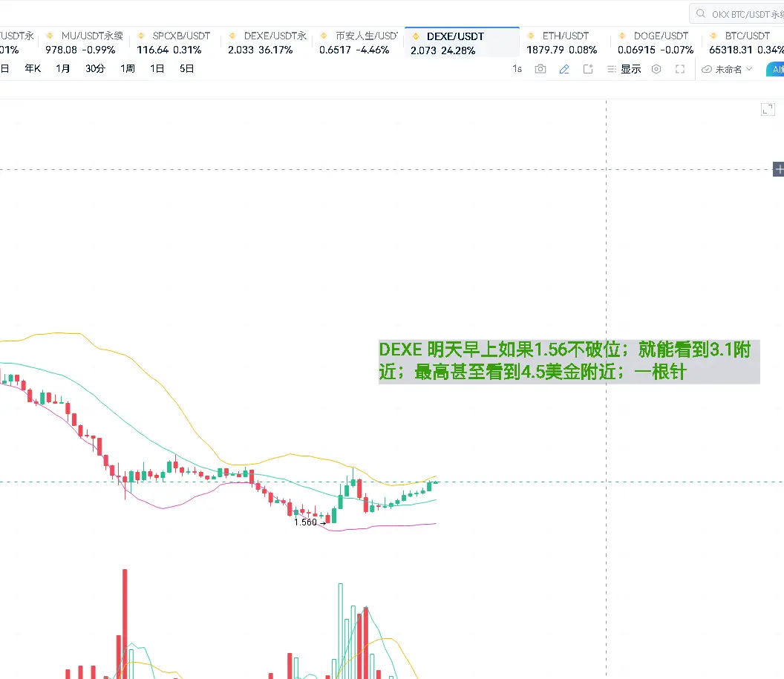Click the 2.073 24.28% price text

tap(442, 50)
